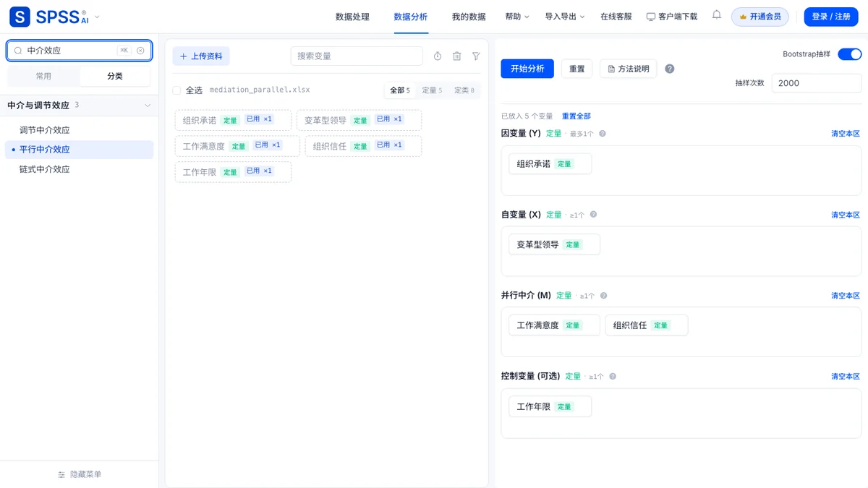Toggle the Bootstrap抽样 switch
This screenshot has width=868, height=488.
849,54
